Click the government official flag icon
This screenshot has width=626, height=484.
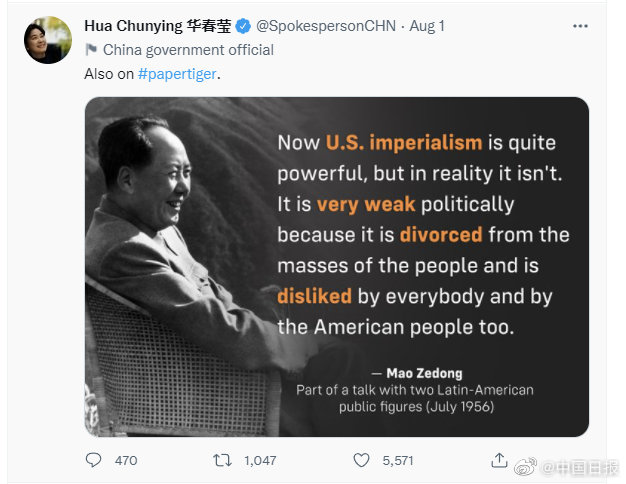[91, 49]
